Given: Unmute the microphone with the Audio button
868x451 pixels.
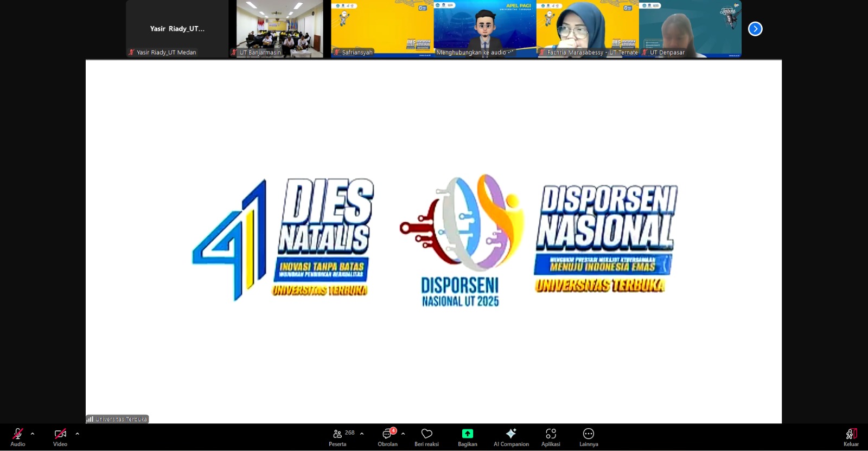Looking at the screenshot, I should pos(18,437).
